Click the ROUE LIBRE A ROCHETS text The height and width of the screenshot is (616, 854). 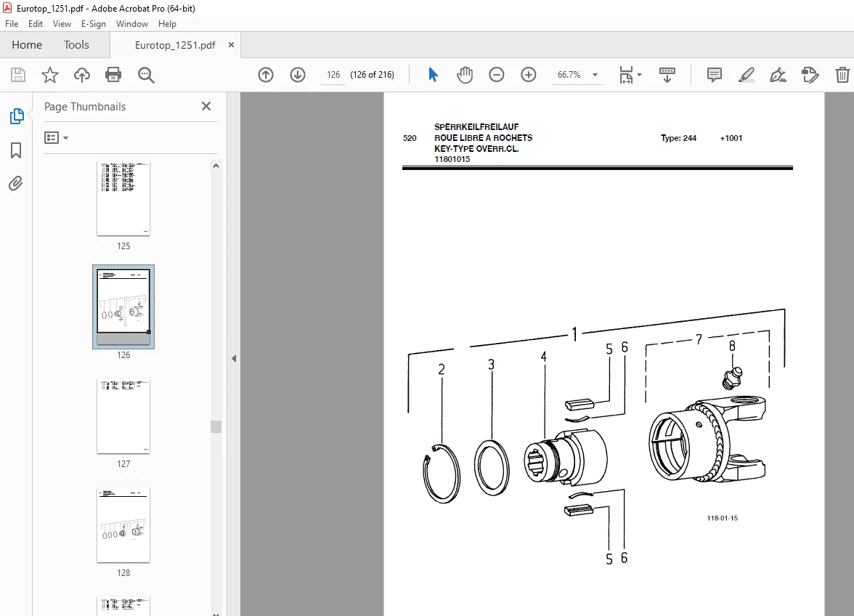tap(483, 138)
